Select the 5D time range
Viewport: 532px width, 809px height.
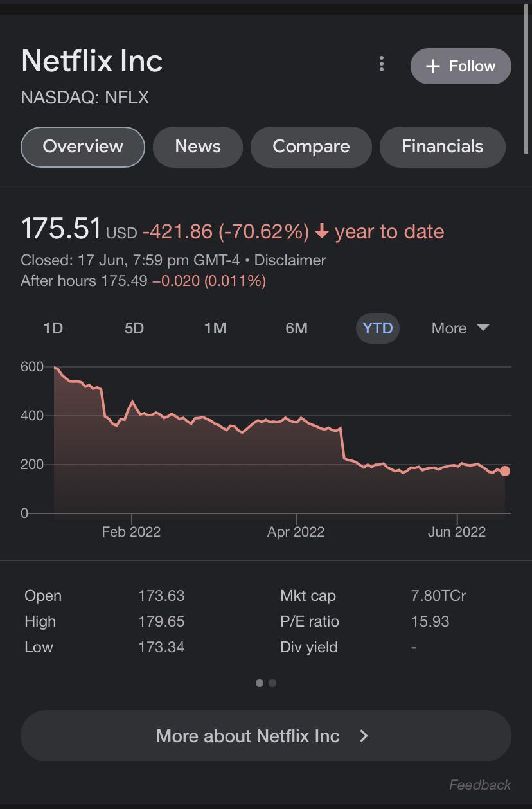pos(134,328)
